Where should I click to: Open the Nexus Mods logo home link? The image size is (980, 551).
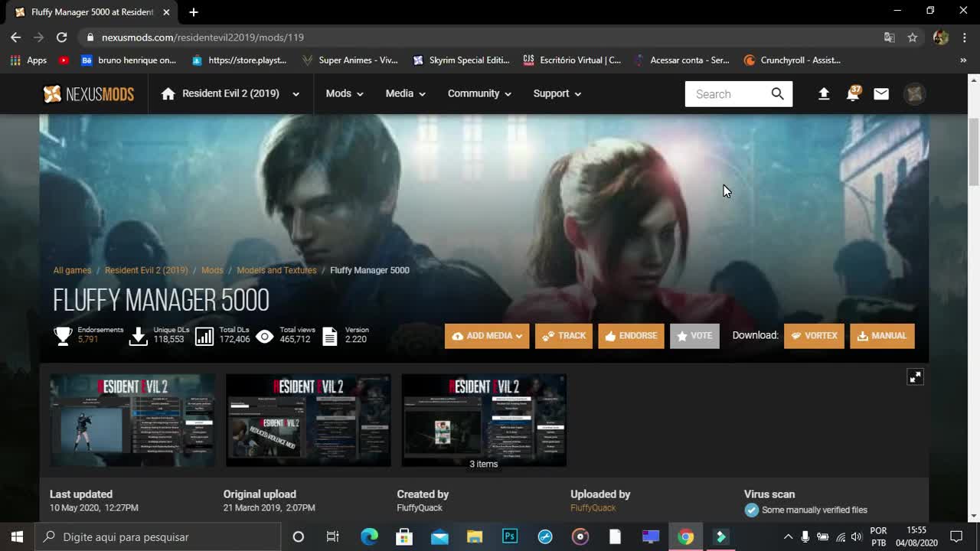pos(89,94)
